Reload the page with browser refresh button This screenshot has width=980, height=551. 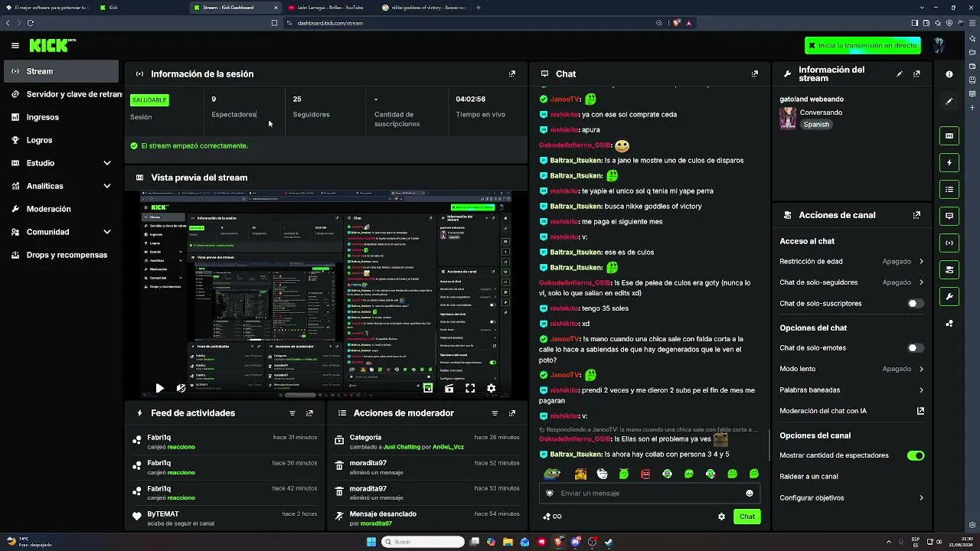31,23
